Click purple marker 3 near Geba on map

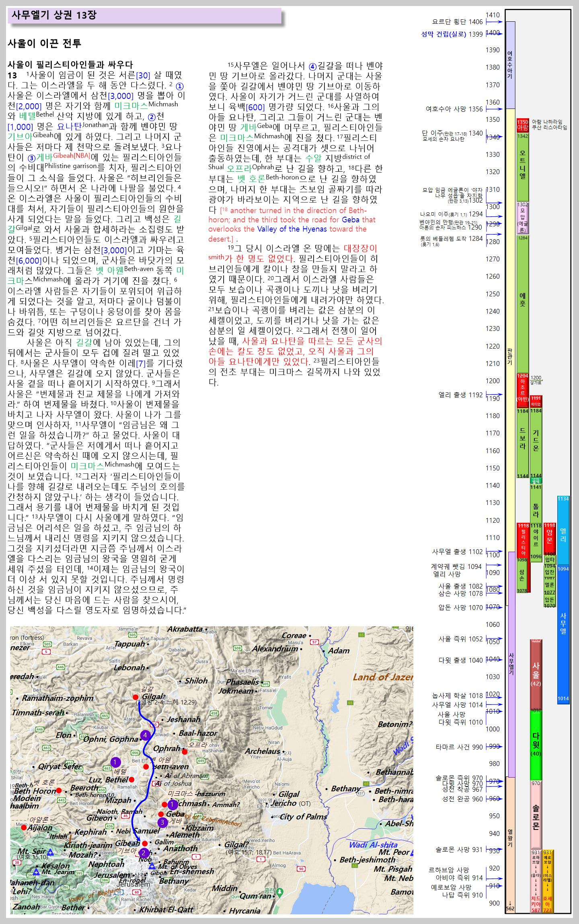(x=162, y=822)
